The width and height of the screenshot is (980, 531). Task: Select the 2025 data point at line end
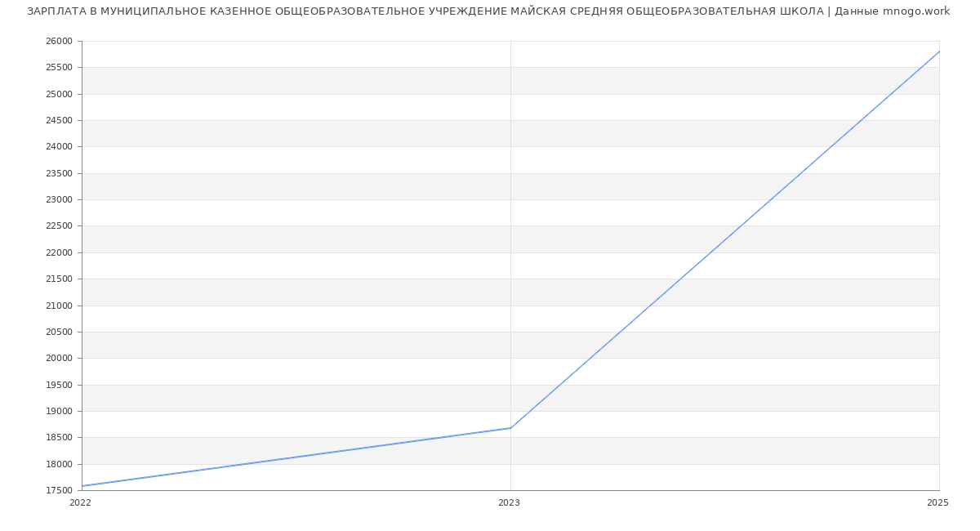click(938, 51)
